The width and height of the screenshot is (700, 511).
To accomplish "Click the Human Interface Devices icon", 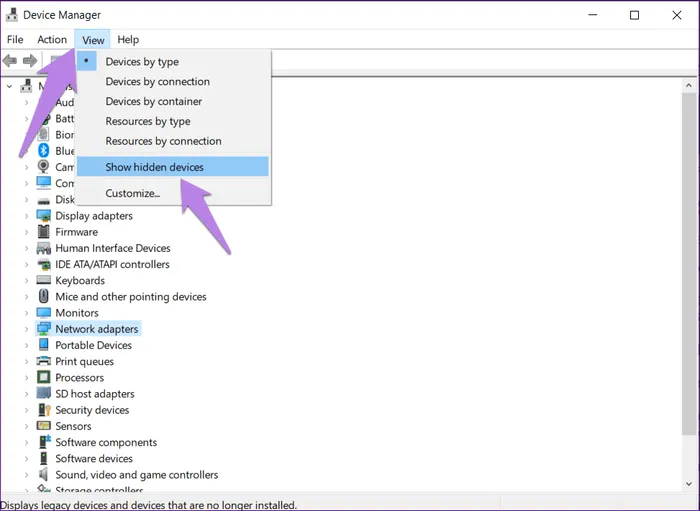I will pos(44,248).
